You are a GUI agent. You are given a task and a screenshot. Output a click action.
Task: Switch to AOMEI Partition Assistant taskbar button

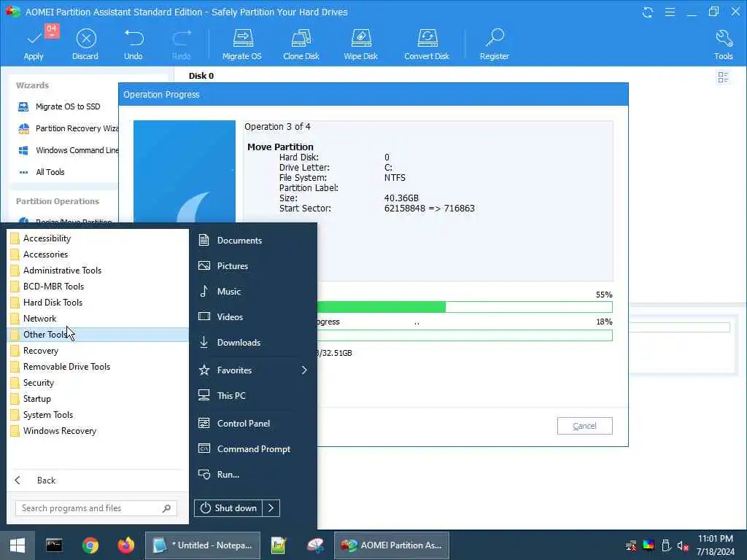click(x=392, y=545)
